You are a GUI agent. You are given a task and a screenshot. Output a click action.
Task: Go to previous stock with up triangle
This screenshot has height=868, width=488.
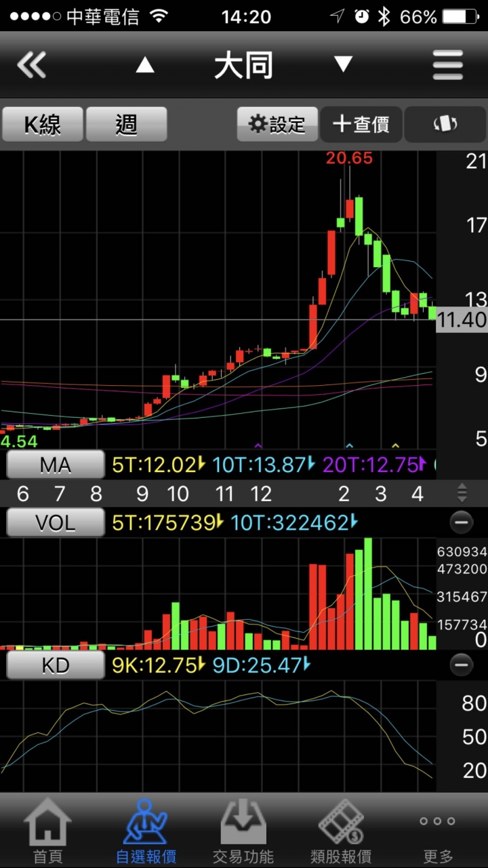pyautogui.click(x=145, y=65)
